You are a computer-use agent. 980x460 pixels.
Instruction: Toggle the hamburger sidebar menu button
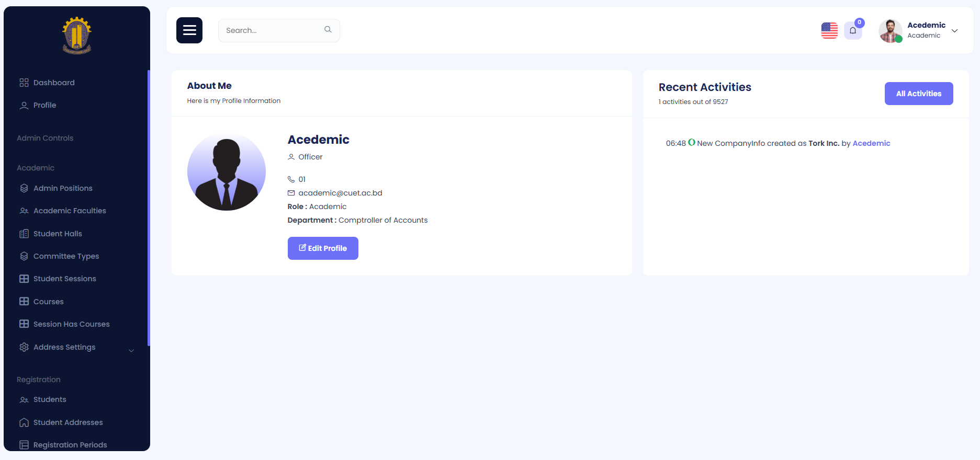[189, 30]
